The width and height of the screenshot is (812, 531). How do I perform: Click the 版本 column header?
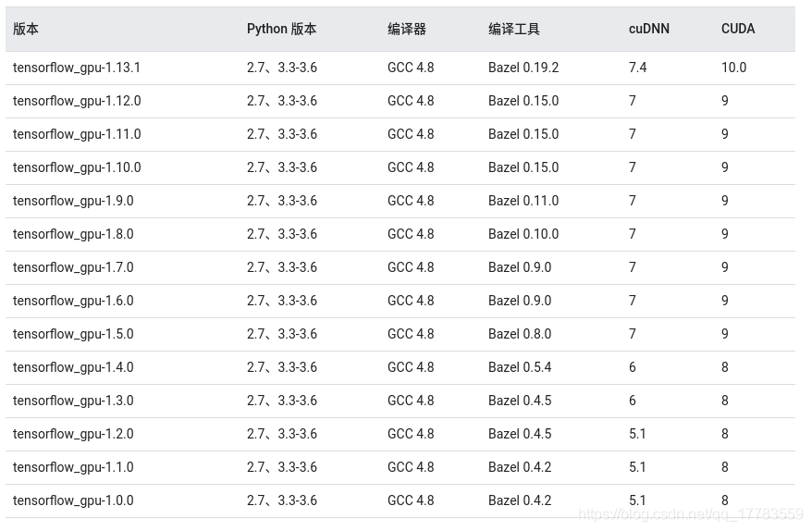pos(26,29)
